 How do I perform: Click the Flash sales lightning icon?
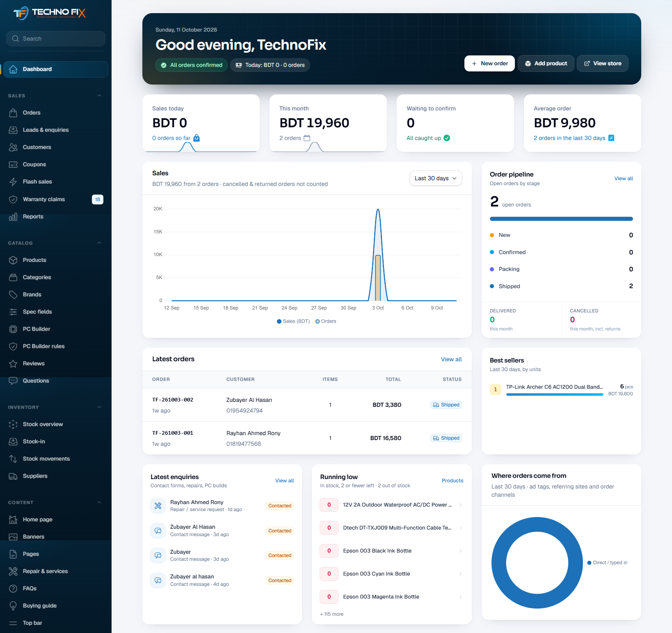pos(13,182)
